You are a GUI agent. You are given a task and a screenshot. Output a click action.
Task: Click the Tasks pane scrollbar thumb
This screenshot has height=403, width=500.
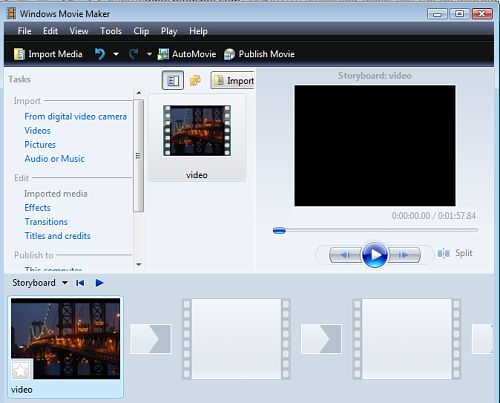click(139, 155)
